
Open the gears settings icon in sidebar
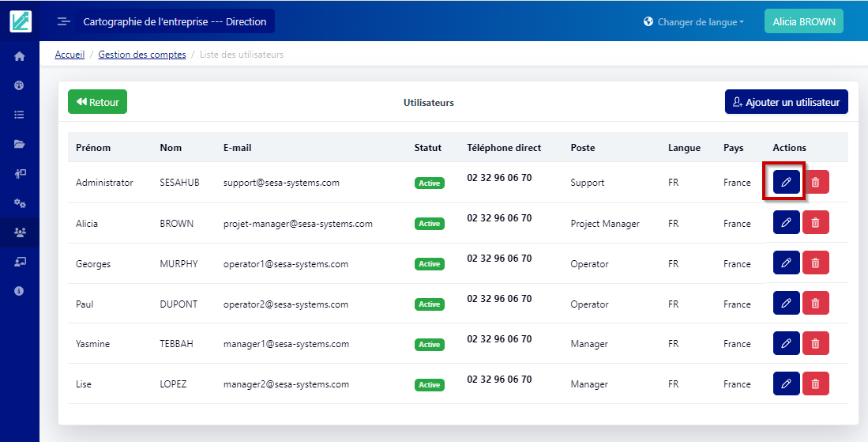click(x=19, y=203)
